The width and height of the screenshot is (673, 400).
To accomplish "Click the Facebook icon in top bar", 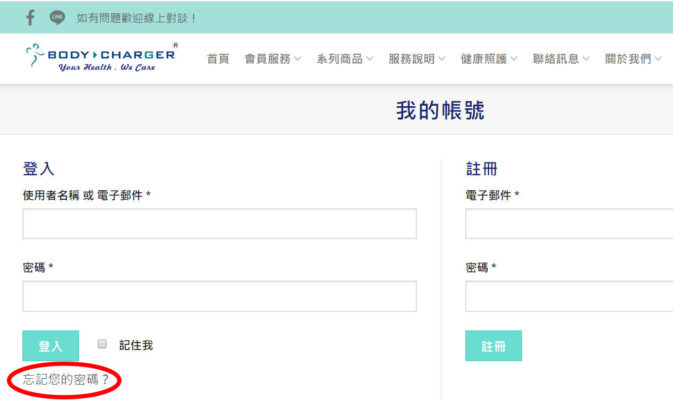I will [x=30, y=17].
